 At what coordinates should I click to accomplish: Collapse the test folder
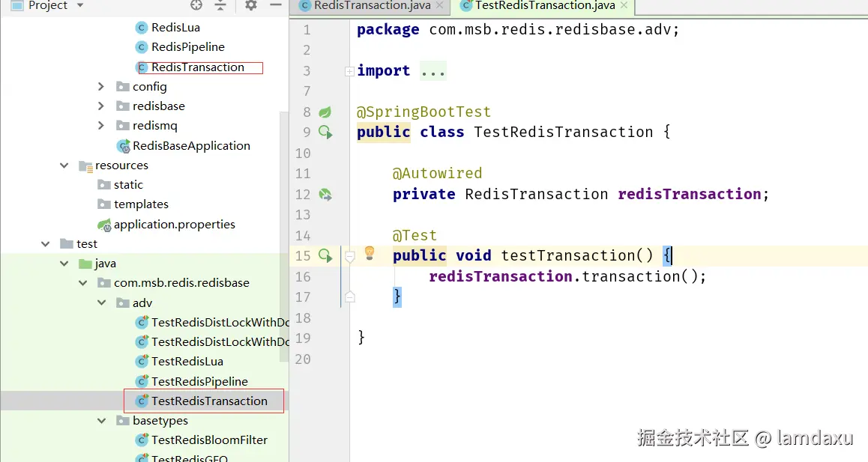46,244
